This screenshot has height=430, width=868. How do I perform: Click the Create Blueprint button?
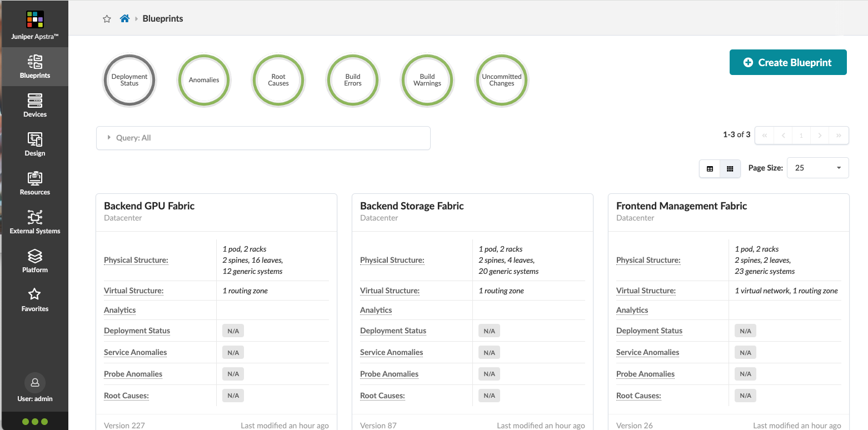[787, 62]
